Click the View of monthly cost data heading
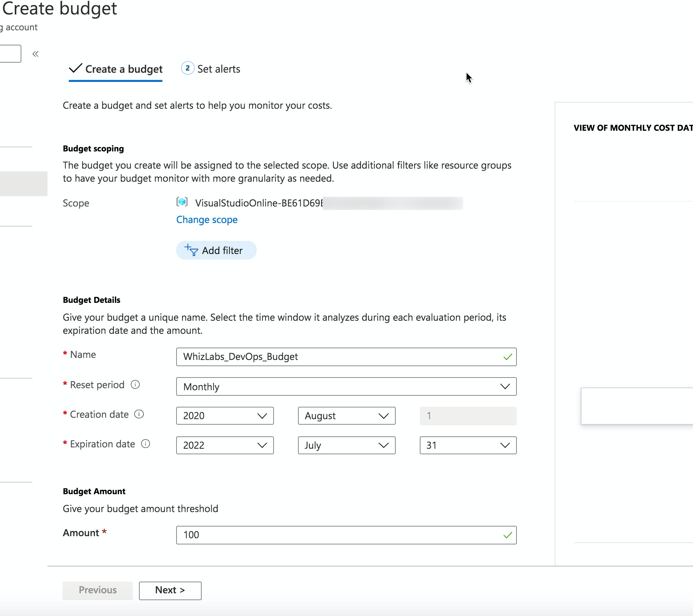Screen dimensions: 693x616 click(x=633, y=128)
